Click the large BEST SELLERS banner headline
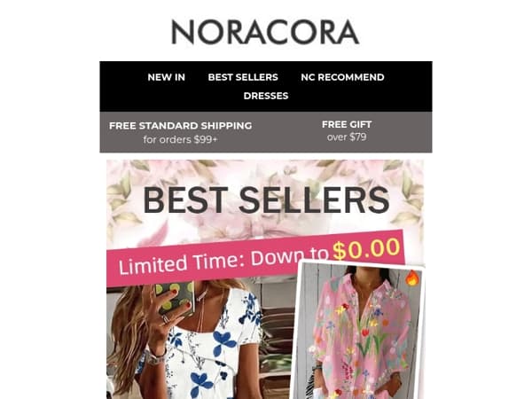 click(x=266, y=200)
